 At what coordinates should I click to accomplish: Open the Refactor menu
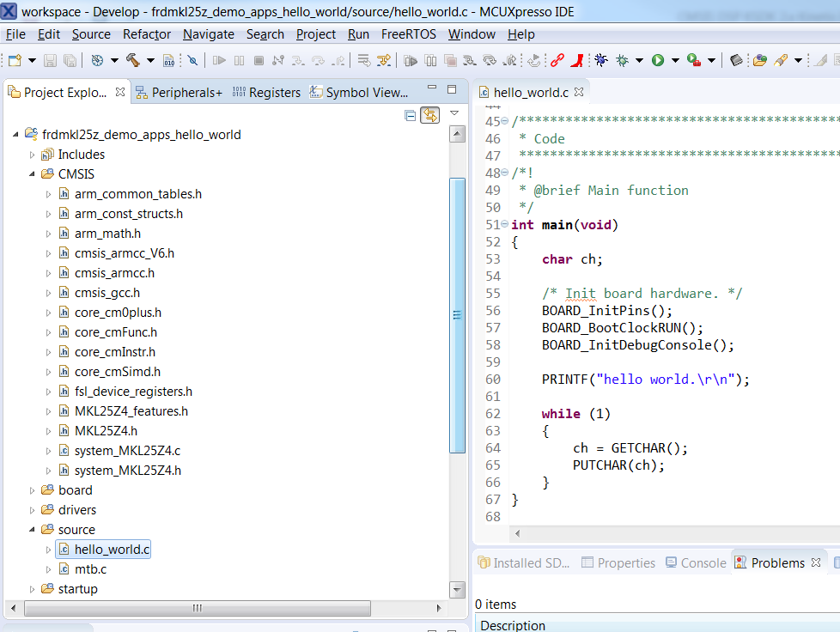(147, 34)
